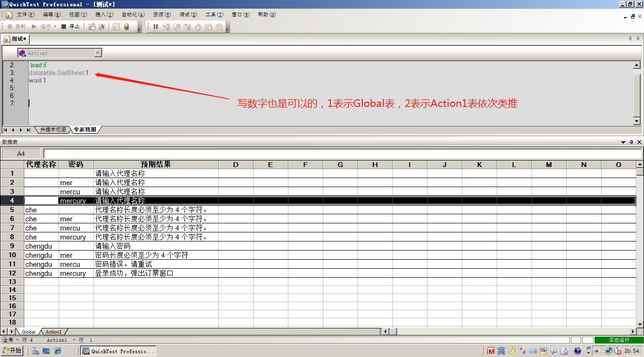Open Windows 开始 Start menu
This screenshot has height=357, width=644.
point(12,351)
